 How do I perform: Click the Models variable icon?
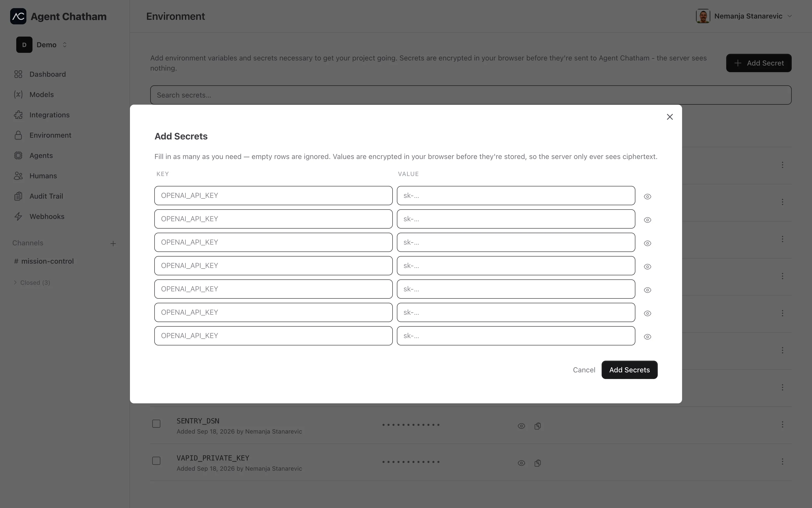[x=18, y=94]
